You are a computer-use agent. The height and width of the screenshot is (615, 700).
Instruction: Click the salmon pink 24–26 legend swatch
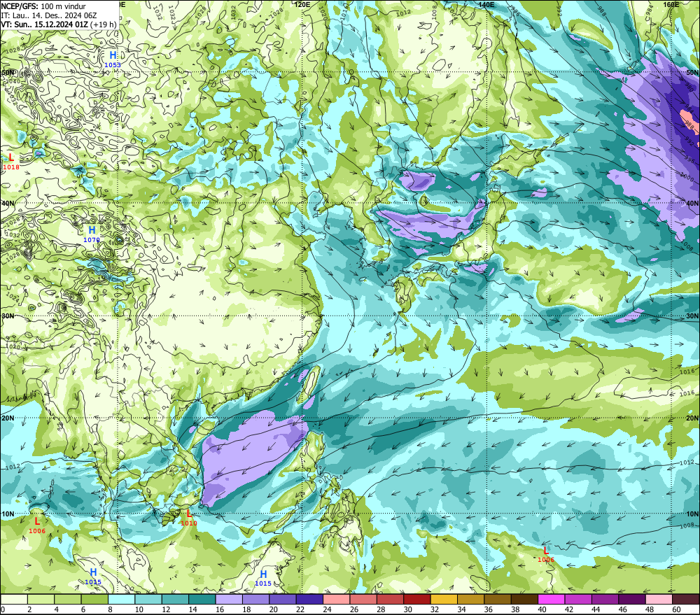pyautogui.click(x=337, y=599)
